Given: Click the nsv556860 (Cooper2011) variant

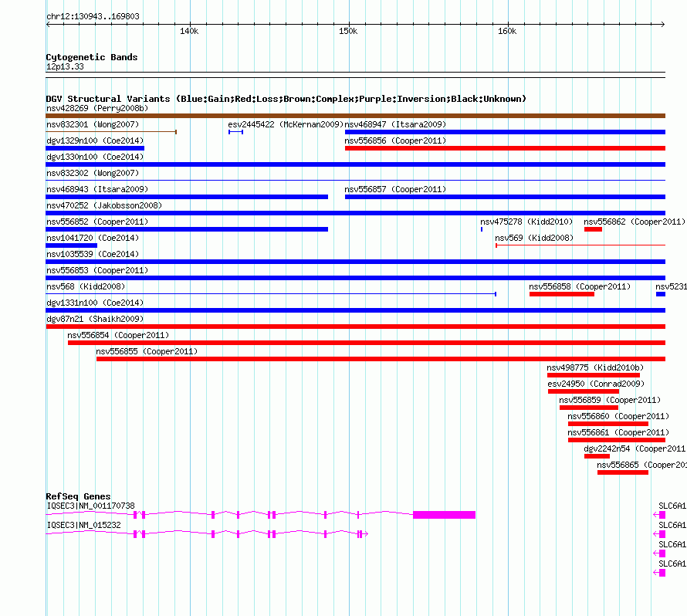Looking at the screenshot, I should [608, 424].
